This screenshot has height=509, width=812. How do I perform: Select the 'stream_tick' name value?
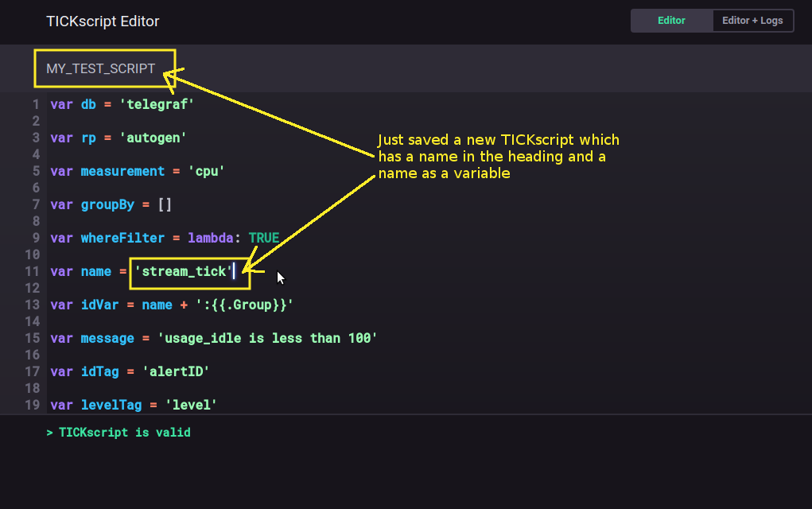(x=183, y=271)
